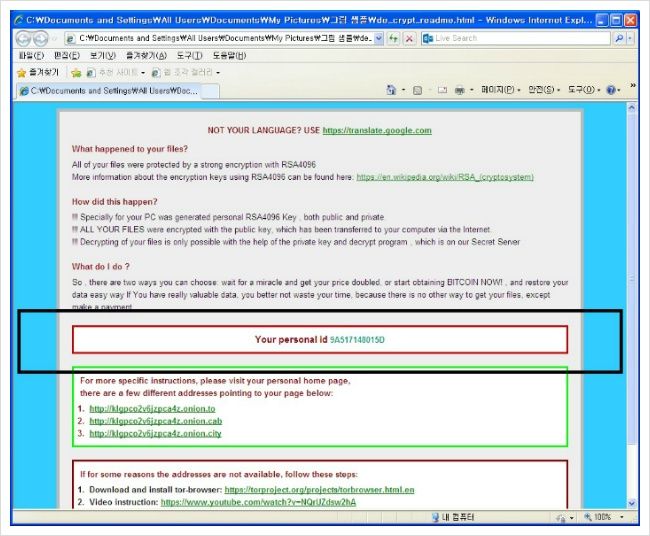
Task: Expand the Home button dropdown arrow
Action: (403, 90)
